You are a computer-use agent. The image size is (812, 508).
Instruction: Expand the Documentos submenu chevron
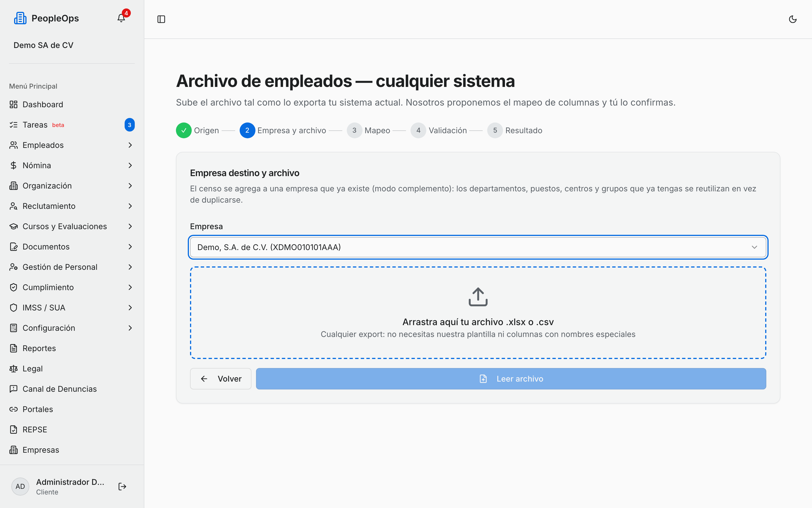coord(130,247)
